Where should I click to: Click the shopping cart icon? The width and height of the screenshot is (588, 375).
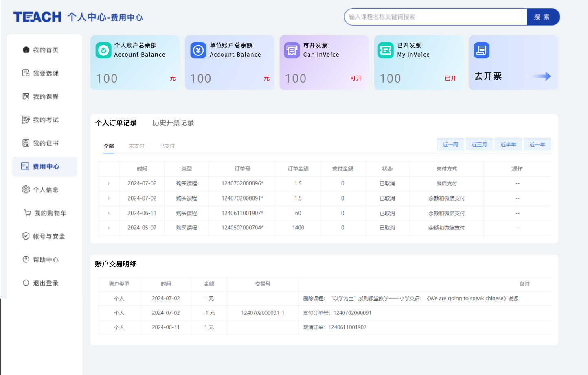point(27,213)
